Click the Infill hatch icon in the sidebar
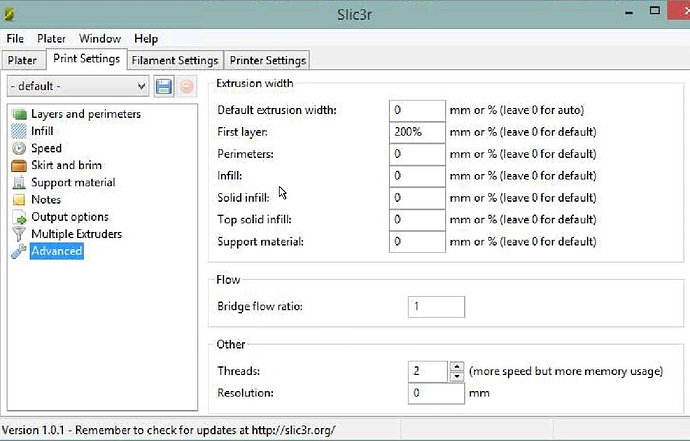 point(19,131)
